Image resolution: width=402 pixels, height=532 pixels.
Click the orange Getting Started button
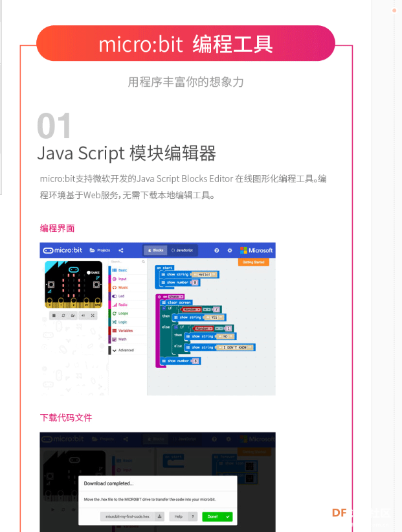pyautogui.click(x=253, y=262)
